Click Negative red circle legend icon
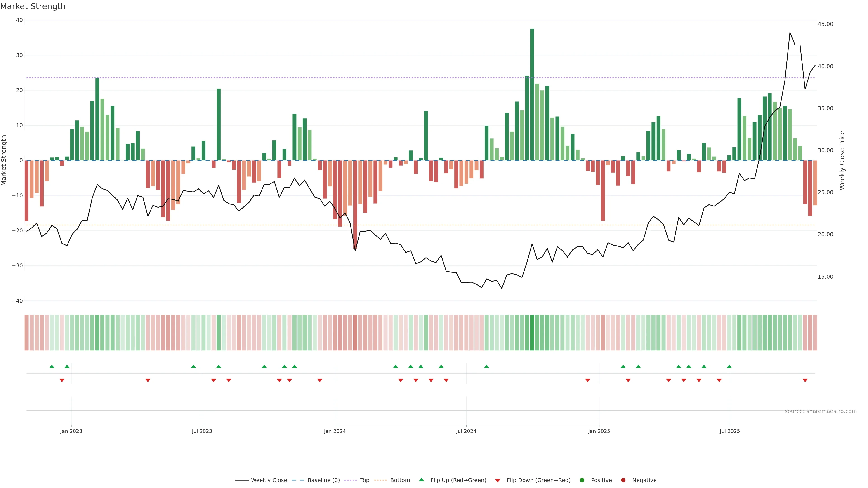868x488 pixels. coord(623,480)
